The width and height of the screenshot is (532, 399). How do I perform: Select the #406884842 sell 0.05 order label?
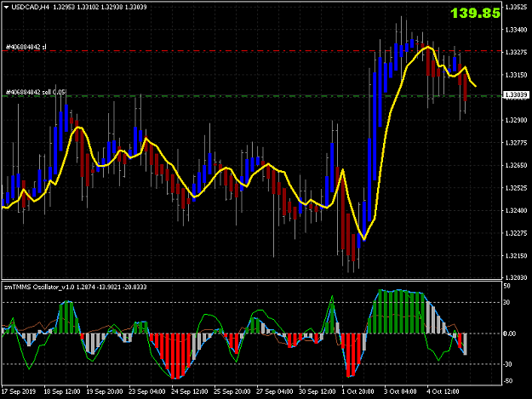36,92
